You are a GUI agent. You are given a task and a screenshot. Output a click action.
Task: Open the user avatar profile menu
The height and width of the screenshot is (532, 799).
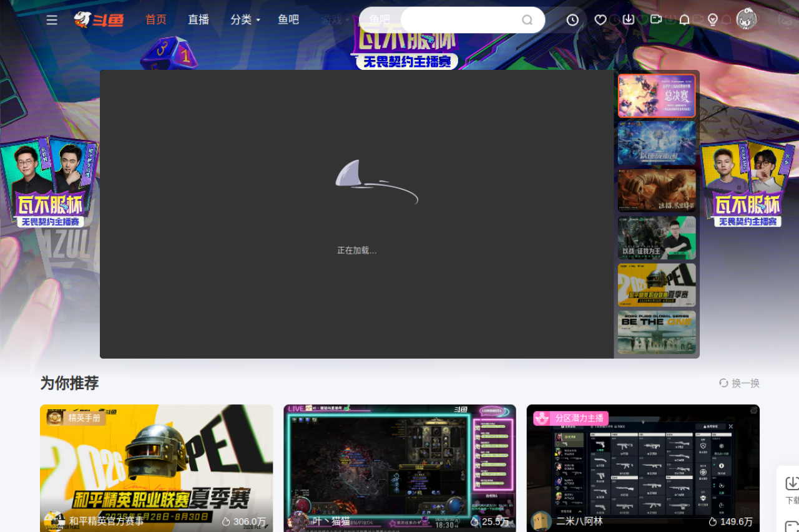[x=747, y=19]
